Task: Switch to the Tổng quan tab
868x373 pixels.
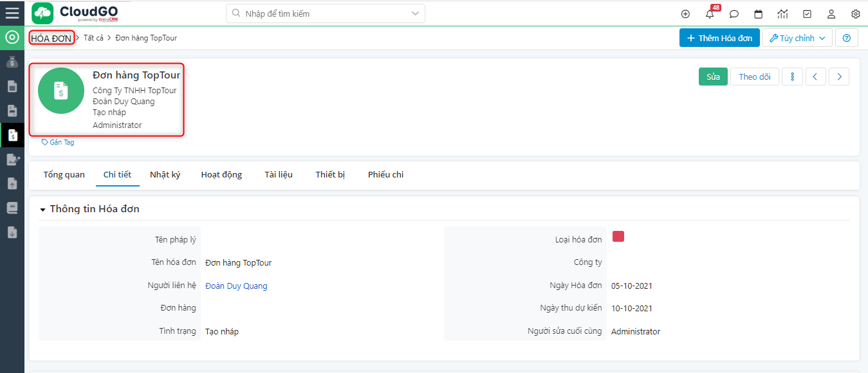Action: 64,174
